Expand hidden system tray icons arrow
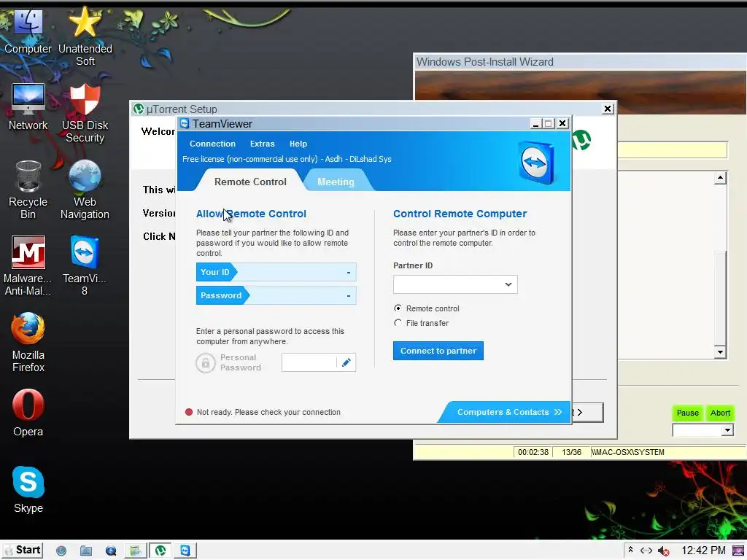 point(630,550)
